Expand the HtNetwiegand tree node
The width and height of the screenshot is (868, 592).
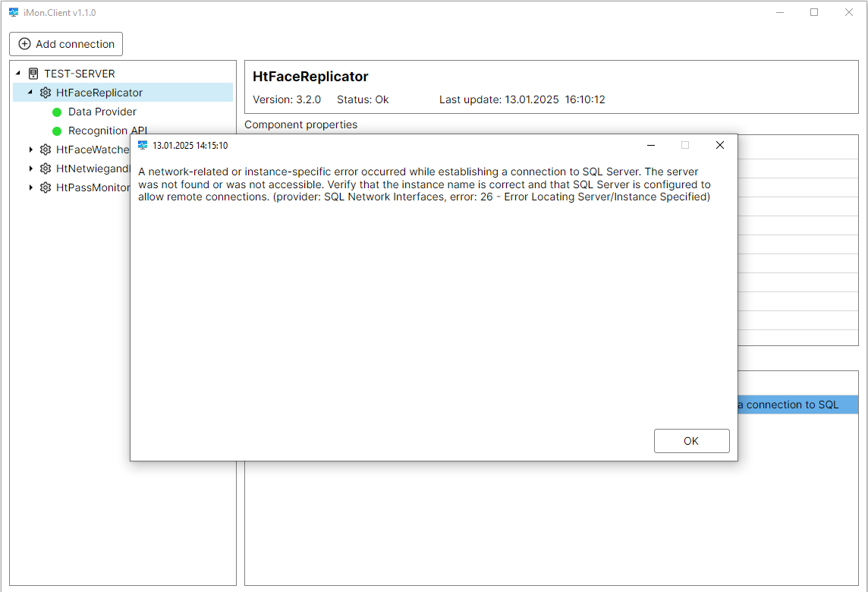point(30,168)
